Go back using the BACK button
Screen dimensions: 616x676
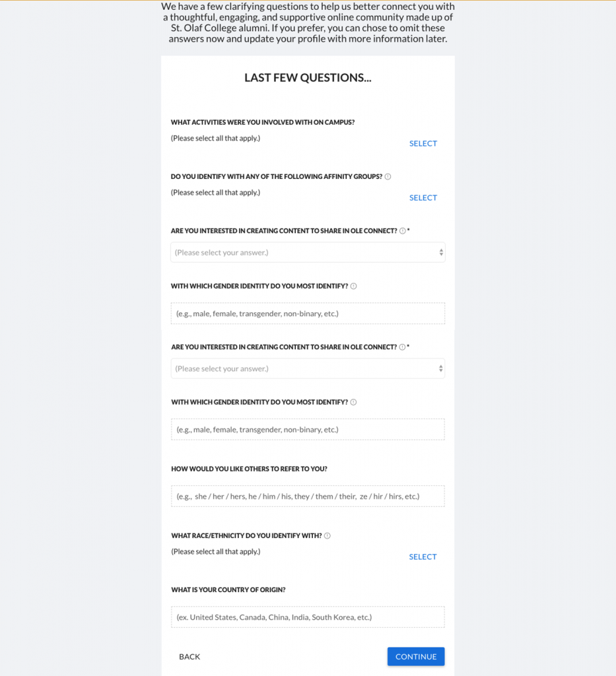pos(189,657)
